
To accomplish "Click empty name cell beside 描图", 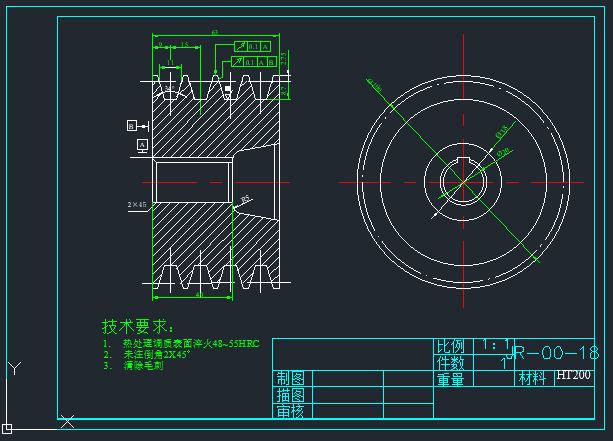I will point(348,395).
